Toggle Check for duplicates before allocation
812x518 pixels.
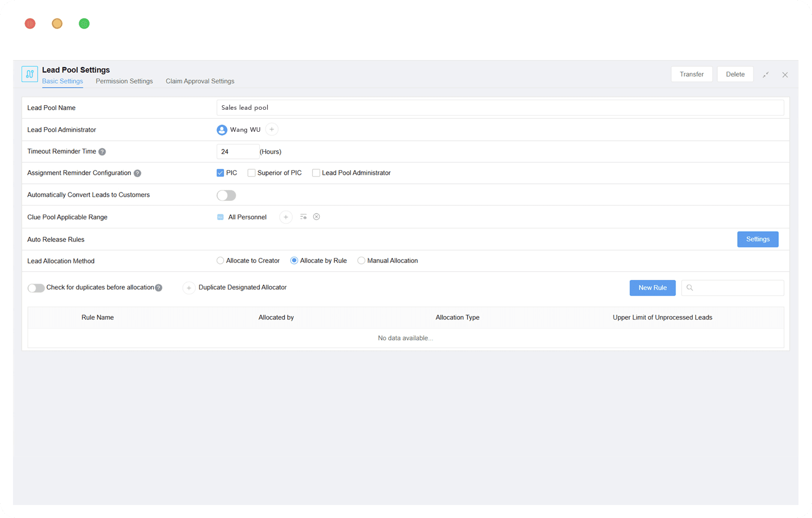[x=36, y=288]
